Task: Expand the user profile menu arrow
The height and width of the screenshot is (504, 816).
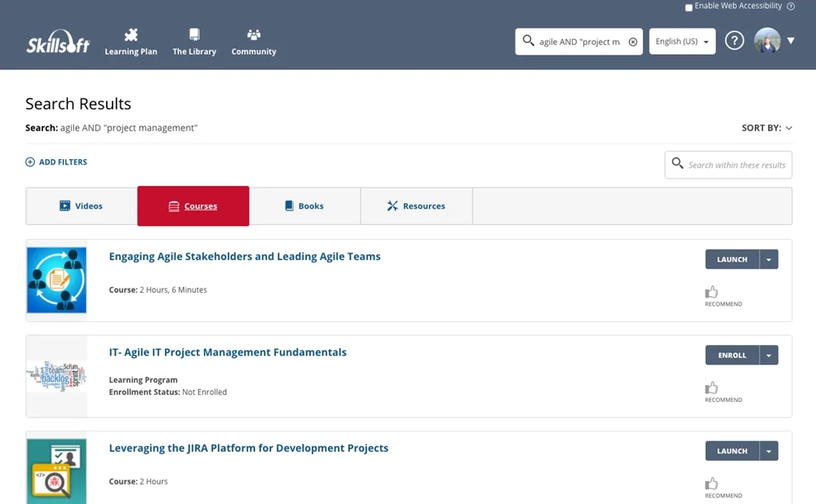Action: (791, 41)
